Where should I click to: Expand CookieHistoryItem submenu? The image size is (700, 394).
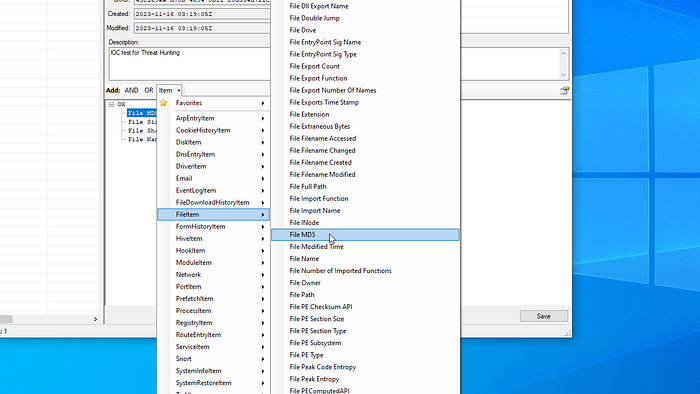213,130
